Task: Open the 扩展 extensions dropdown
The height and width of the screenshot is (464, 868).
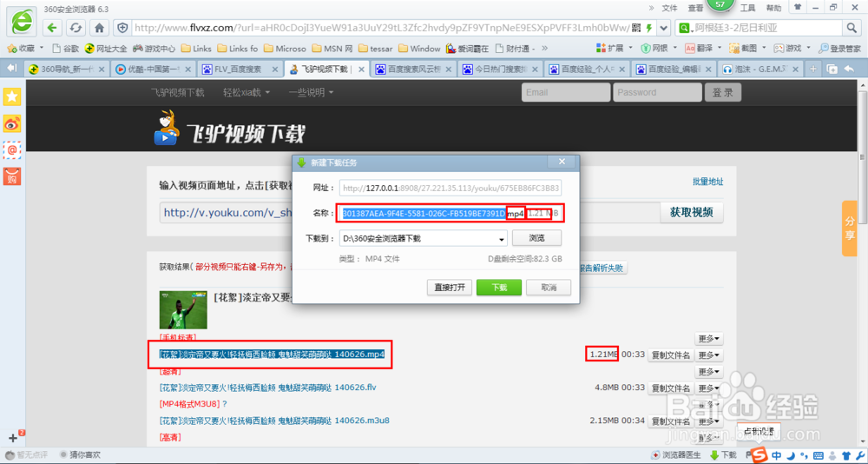Action: (615, 49)
